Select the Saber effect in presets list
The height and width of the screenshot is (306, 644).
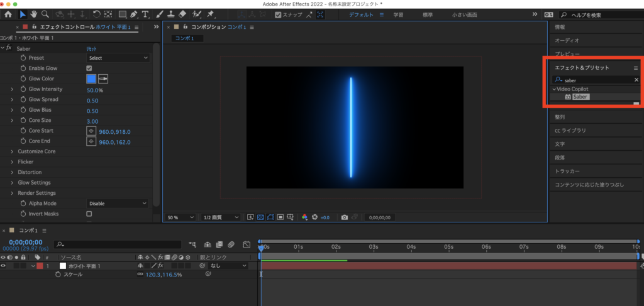[580, 97]
